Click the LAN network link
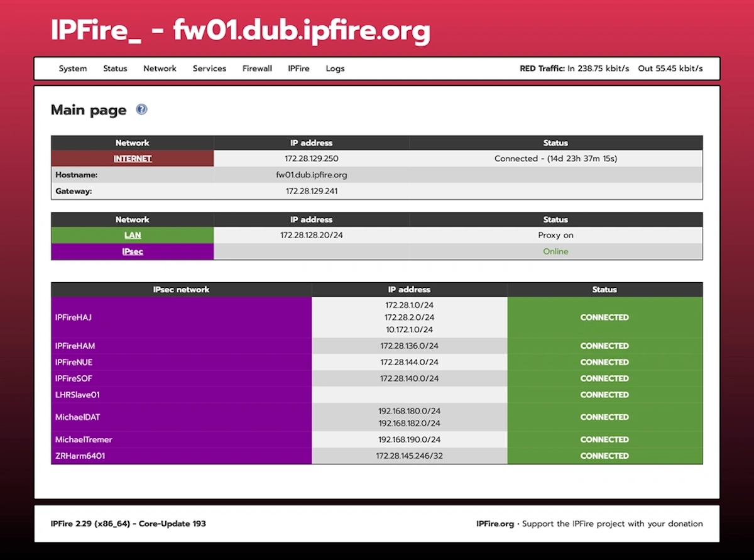The width and height of the screenshot is (754, 560). coord(133,235)
